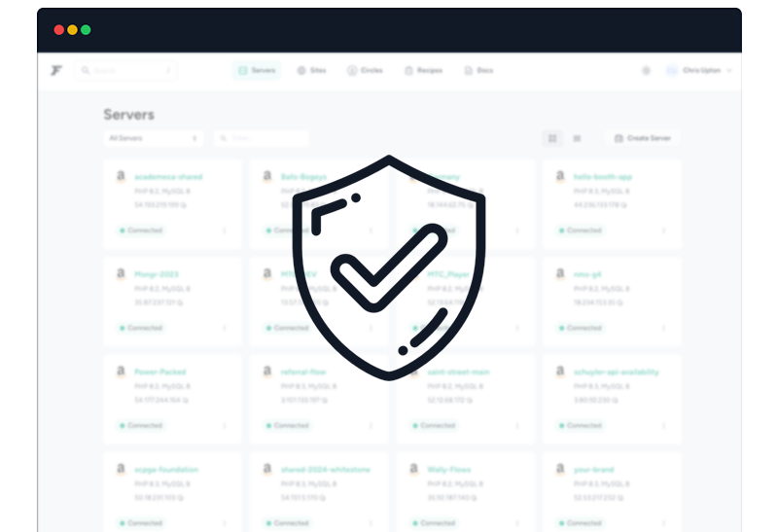The height and width of the screenshot is (532, 778).
Task: Switch to grid view of servers
Action: [x=552, y=139]
